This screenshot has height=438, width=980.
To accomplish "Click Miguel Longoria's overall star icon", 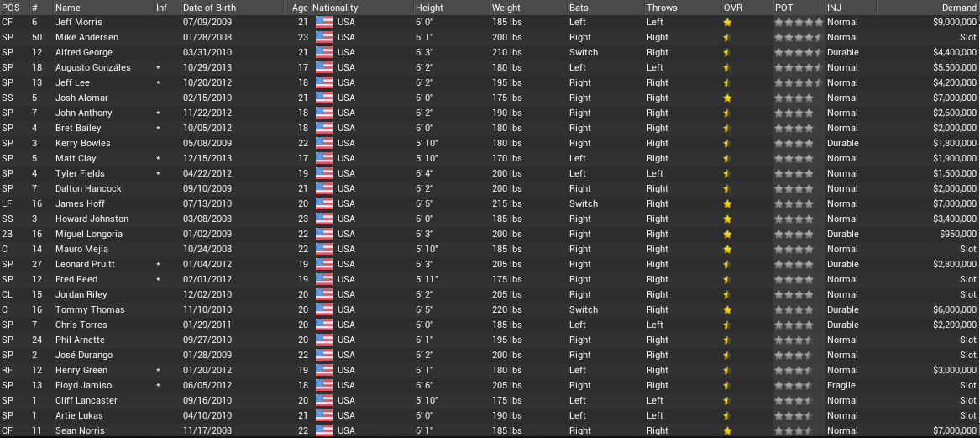I will tap(727, 235).
